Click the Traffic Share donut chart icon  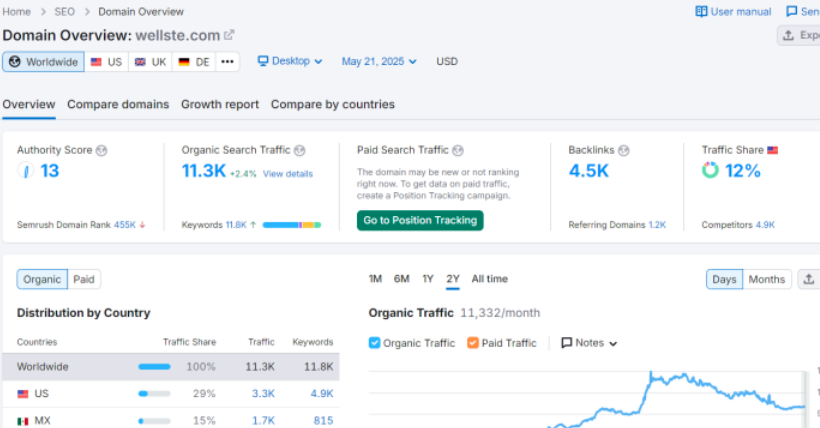pos(710,170)
